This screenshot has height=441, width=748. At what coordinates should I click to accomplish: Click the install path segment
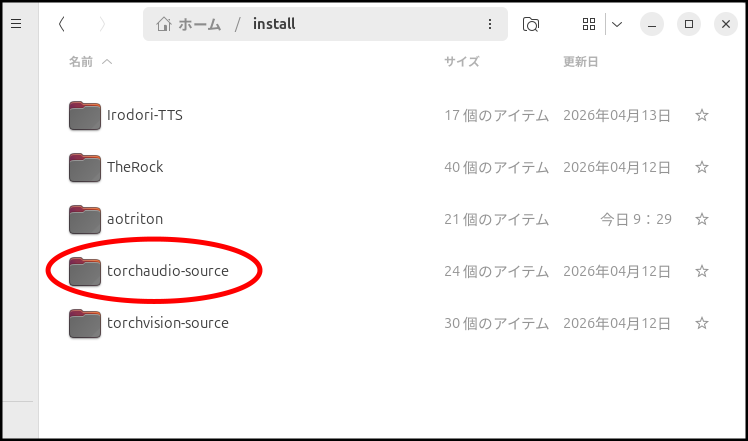[273, 24]
